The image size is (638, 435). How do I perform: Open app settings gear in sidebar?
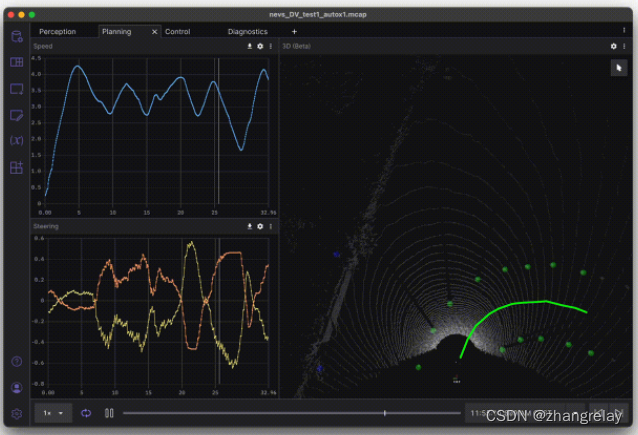[17, 414]
